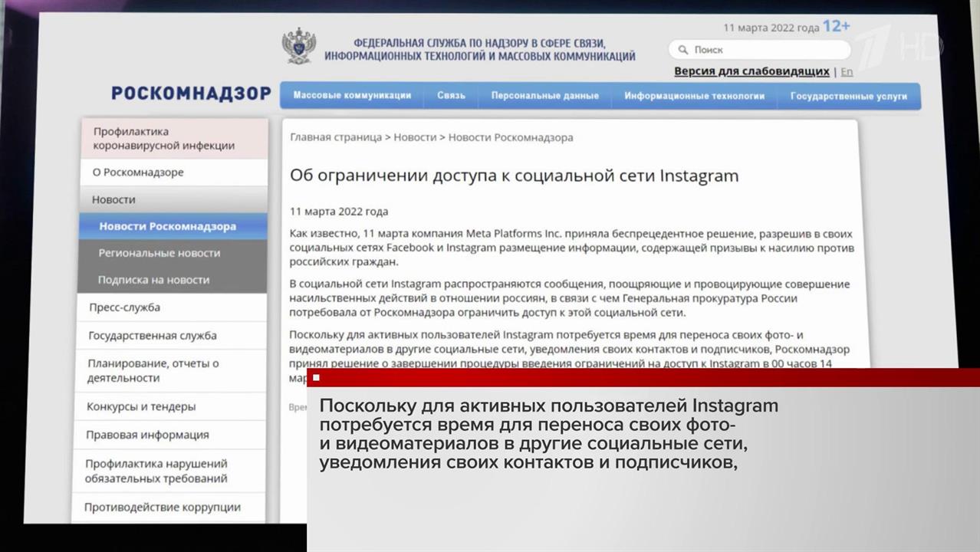Open Конкурсы и тендеры item
Screen dimensions: 980x552
pyautogui.click(x=169, y=406)
